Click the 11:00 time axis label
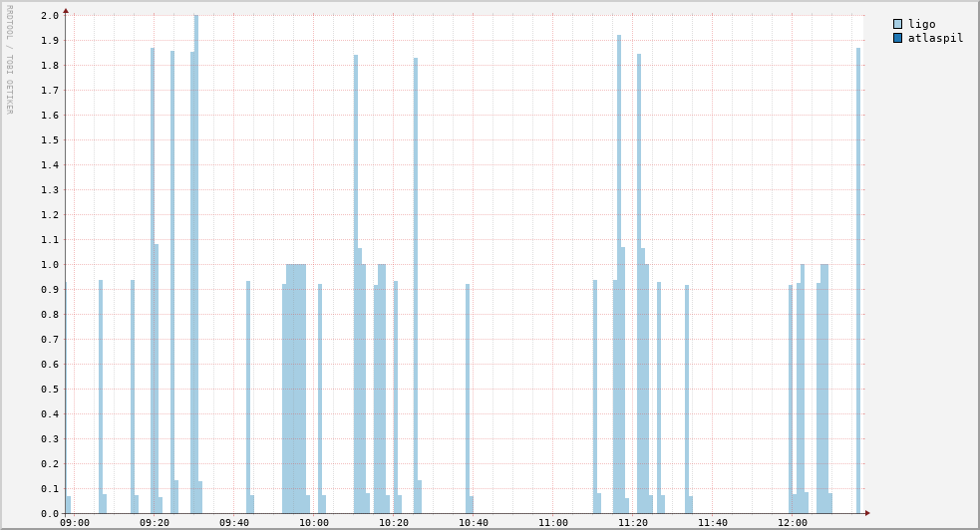The height and width of the screenshot is (530, 980). 553,523
